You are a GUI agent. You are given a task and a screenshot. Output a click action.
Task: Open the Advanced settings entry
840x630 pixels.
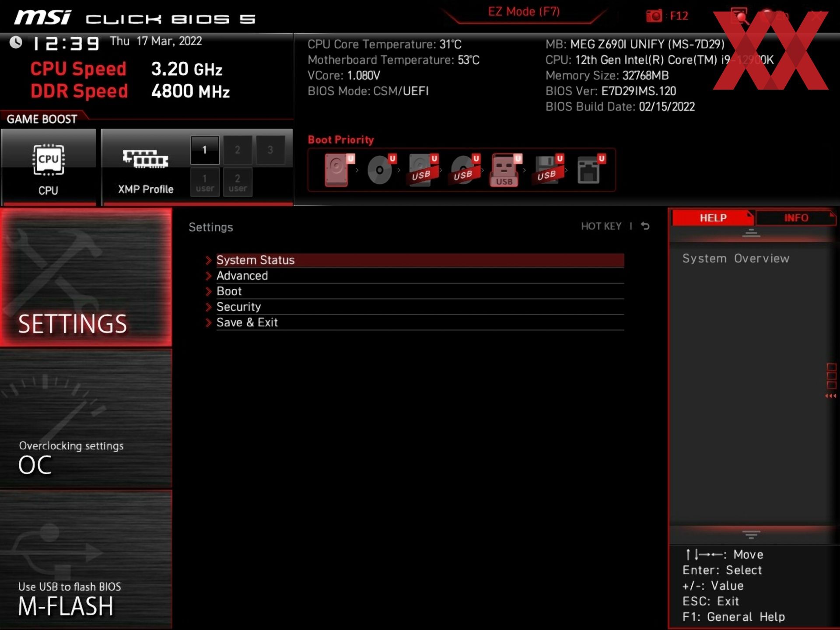[x=420, y=276]
